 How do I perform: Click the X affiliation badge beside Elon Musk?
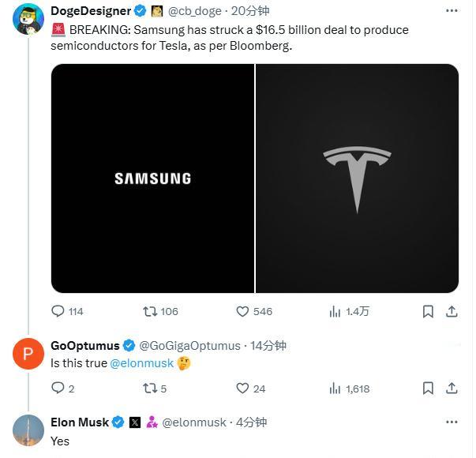point(135,422)
